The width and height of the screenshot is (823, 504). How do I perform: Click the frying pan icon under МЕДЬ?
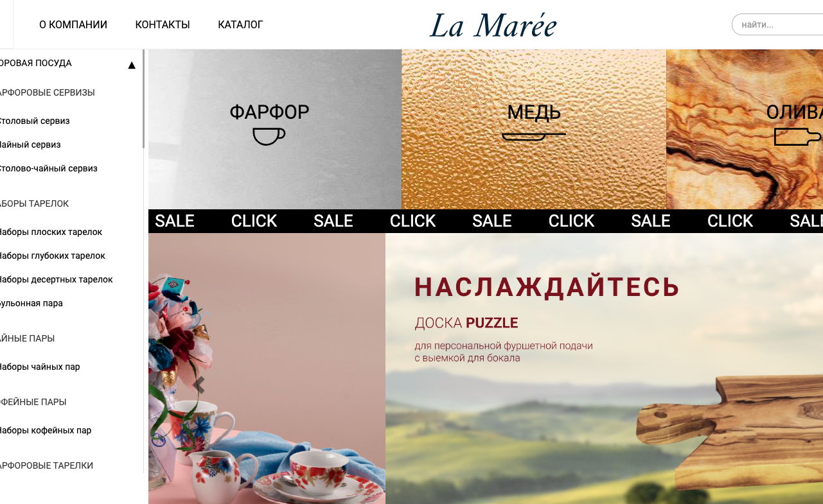533,136
